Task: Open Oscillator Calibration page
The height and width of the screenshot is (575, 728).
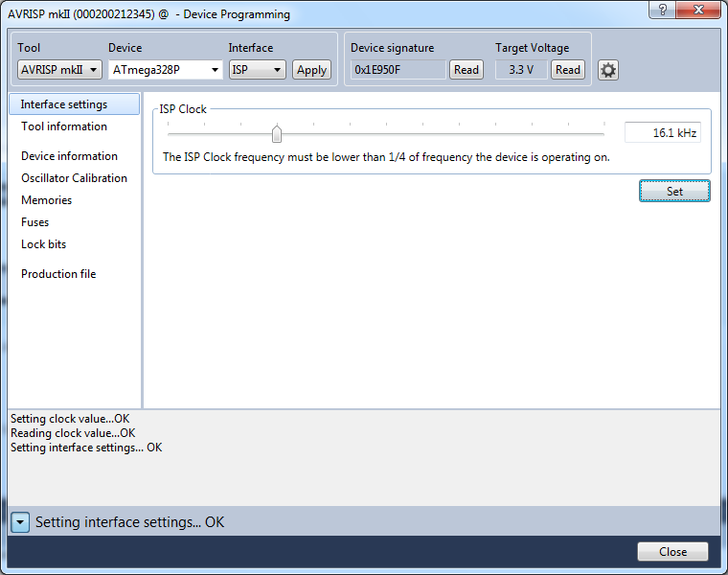Action: (74, 178)
